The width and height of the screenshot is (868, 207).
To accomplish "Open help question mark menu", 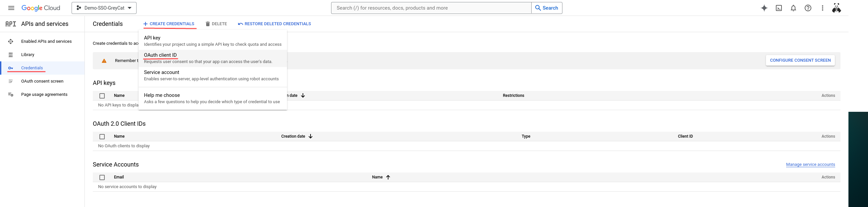I will click(808, 8).
